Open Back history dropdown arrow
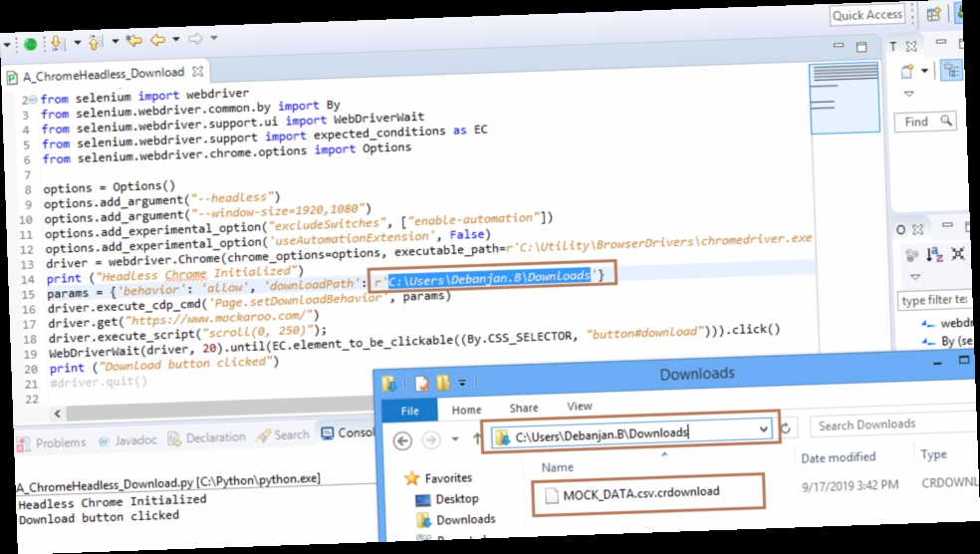The width and height of the screenshot is (980, 554). tap(176, 40)
